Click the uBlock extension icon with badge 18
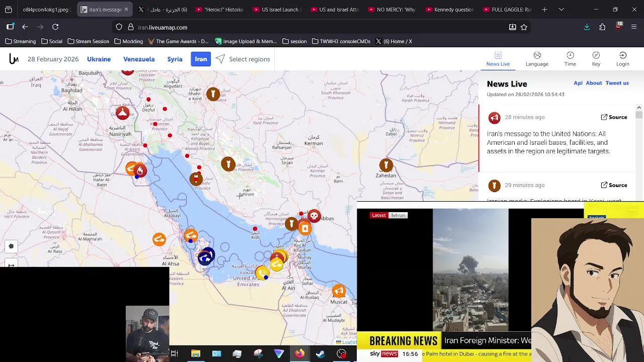 [618, 26]
